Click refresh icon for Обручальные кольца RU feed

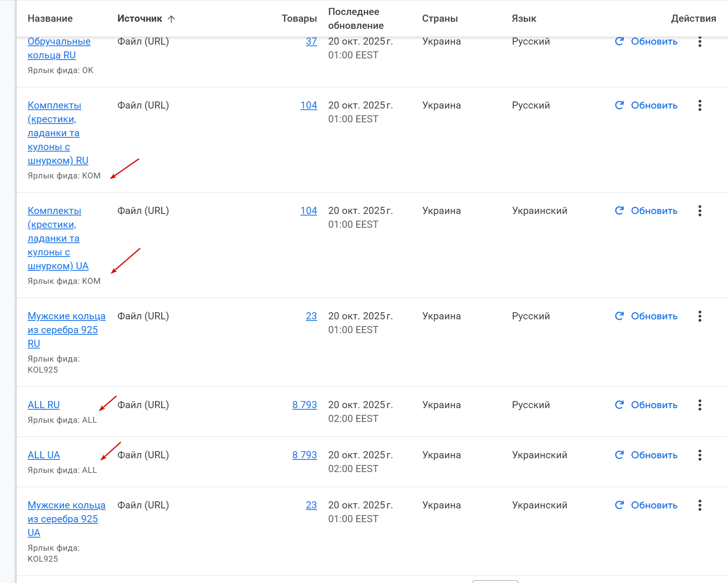(x=619, y=41)
